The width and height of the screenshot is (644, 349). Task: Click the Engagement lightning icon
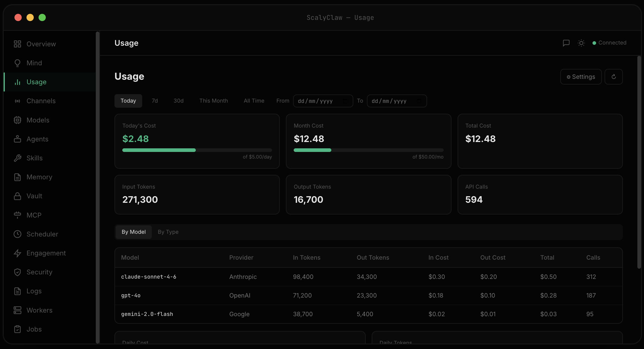tap(17, 253)
